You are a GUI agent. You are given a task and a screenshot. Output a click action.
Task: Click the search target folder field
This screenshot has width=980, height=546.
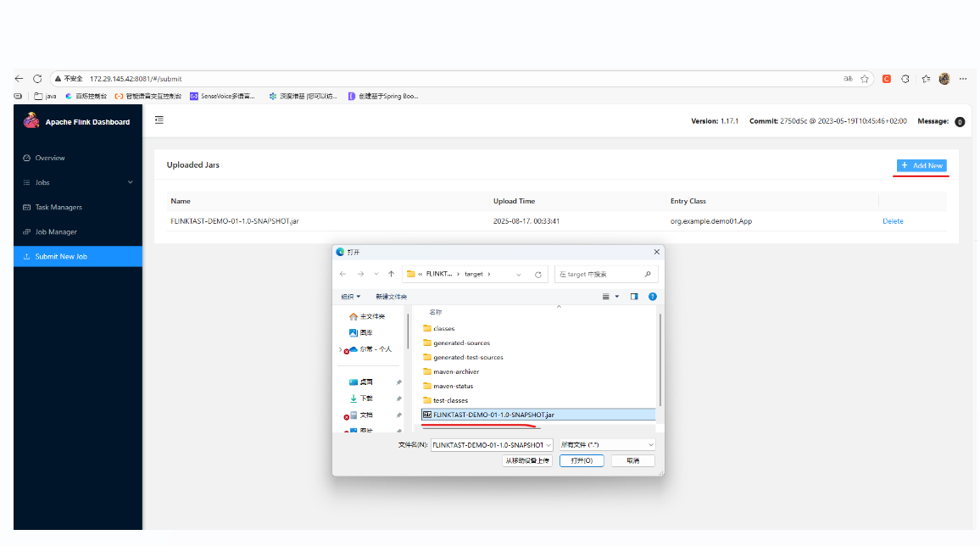click(x=605, y=274)
